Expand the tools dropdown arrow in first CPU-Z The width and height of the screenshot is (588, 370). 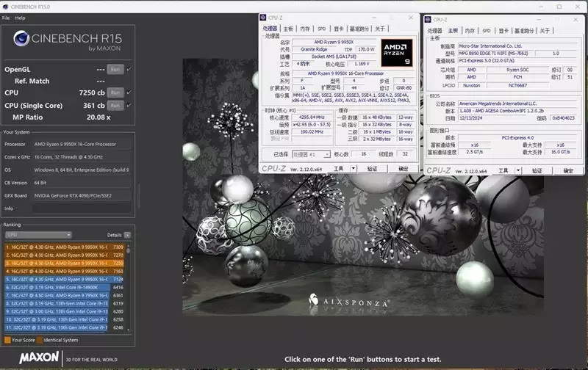(x=353, y=169)
